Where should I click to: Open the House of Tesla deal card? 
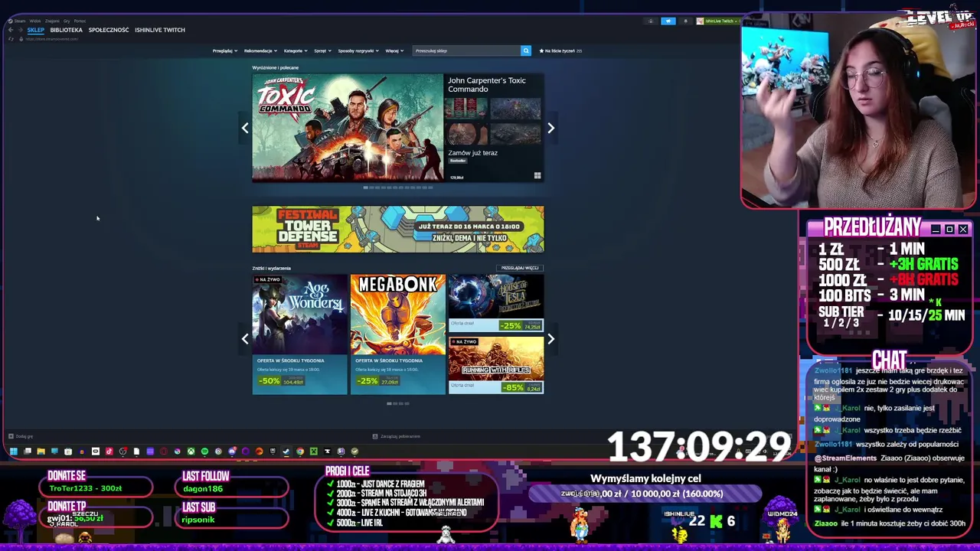click(x=496, y=303)
